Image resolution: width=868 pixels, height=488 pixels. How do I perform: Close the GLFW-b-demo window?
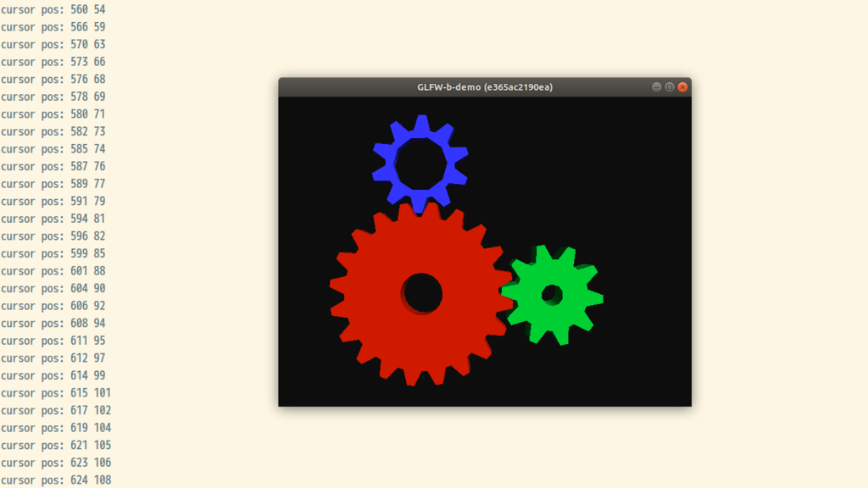tap(682, 87)
